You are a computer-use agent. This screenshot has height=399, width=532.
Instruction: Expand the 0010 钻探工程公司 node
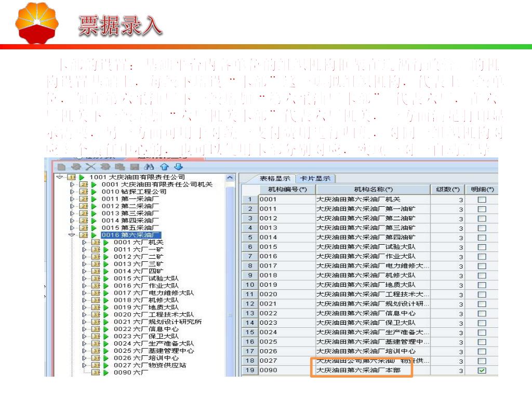point(72,192)
